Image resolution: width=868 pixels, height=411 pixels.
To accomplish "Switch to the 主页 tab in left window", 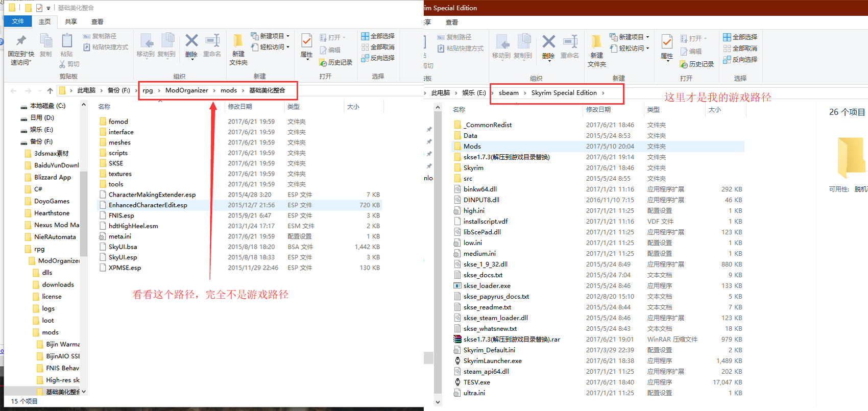I will pos(45,21).
